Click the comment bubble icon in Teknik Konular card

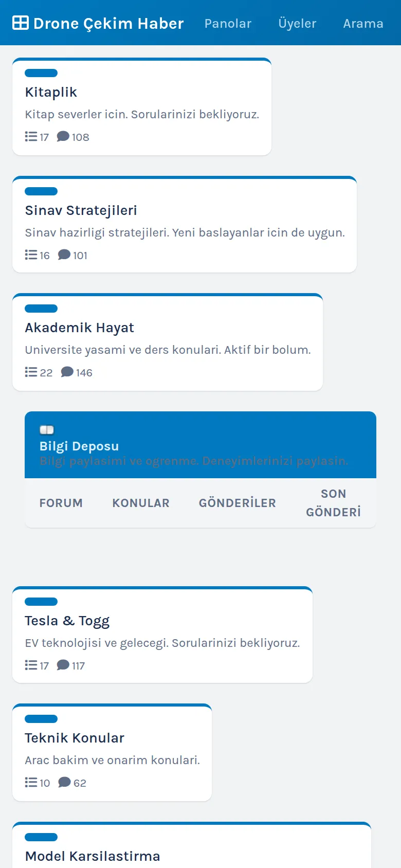[x=64, y=782]
